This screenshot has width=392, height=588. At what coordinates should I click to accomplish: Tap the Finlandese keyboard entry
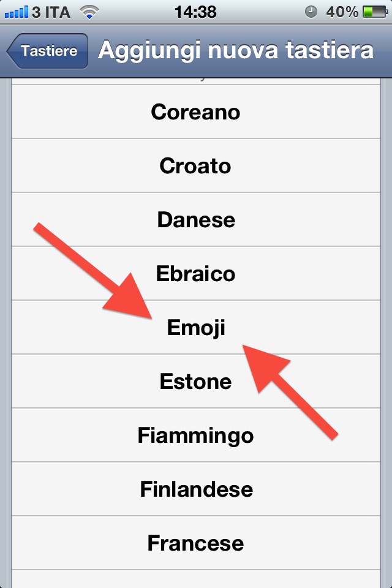tap(195, 489)
